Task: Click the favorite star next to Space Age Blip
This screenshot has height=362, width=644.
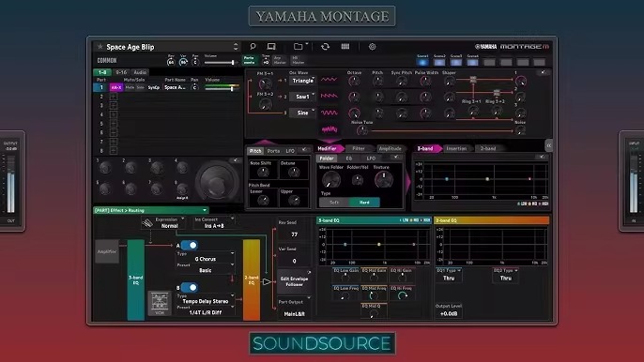Action: pos(100,47)
